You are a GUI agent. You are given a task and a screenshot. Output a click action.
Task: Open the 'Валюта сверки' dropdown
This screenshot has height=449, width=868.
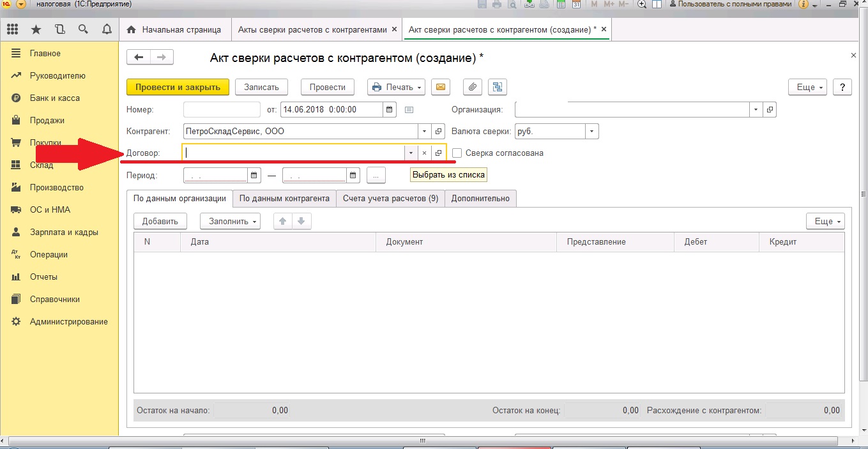[593, 132]
